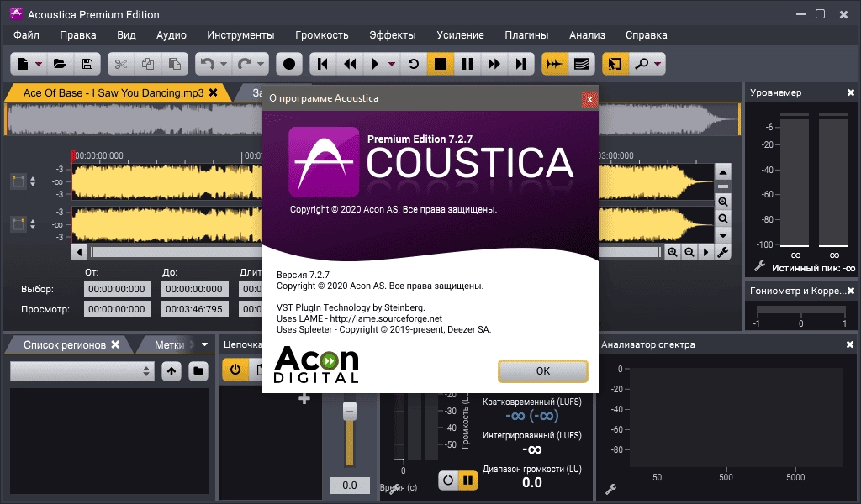Image resolution: width=861 pixels, height=504 pixels.
Task: Redo the last undone action
Action: coord(245,64)
